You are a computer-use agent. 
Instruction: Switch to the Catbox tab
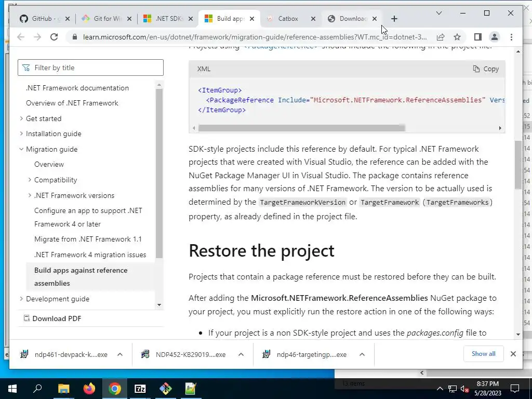point(288,19)
